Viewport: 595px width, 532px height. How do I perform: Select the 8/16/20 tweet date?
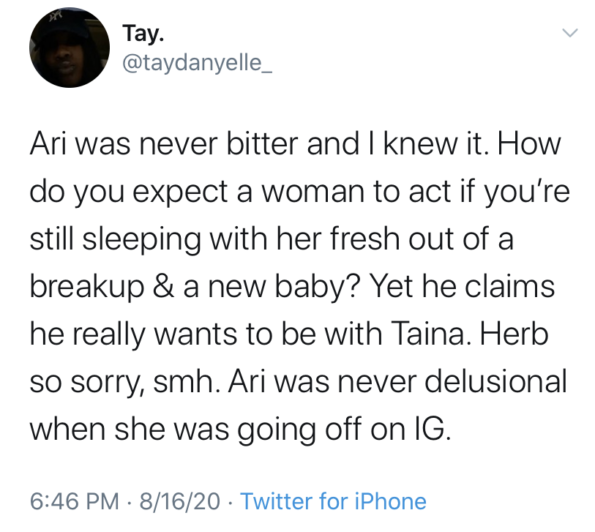(180, 501)
